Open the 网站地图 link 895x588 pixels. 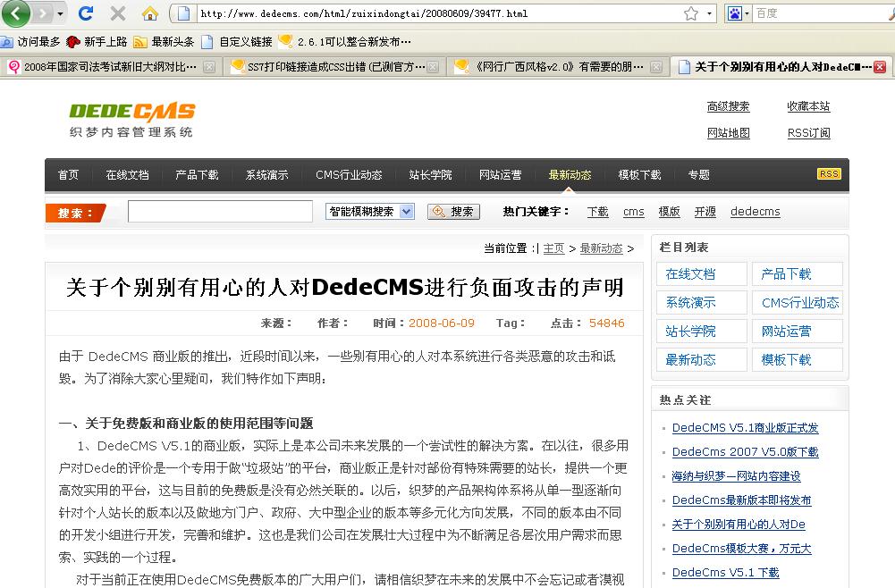click(x=728, y=133)
